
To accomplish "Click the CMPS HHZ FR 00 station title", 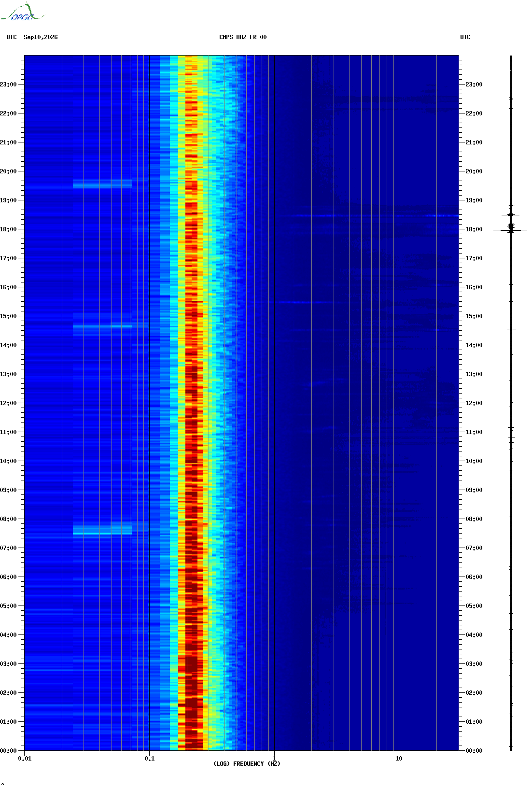I will pyautogui.click(x=243, y=37).
